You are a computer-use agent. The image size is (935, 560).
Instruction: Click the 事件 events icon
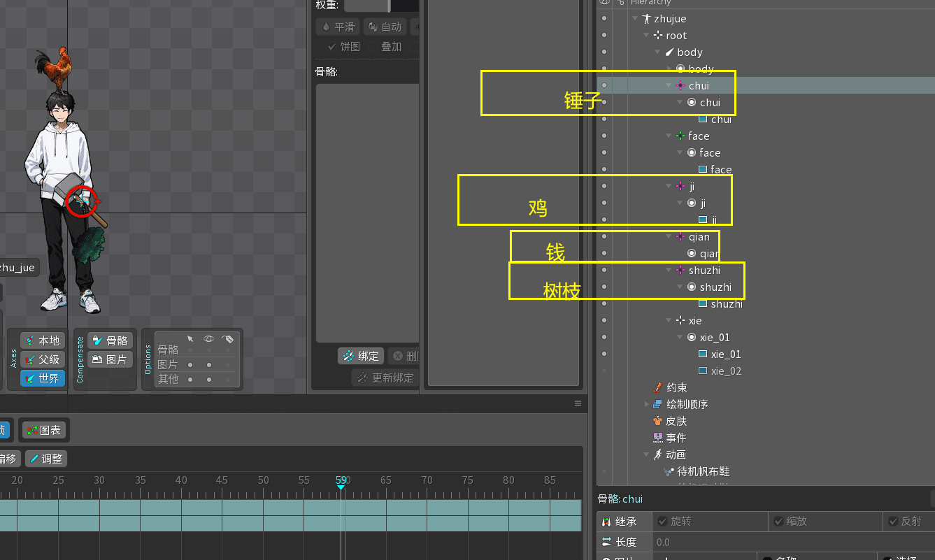657,438
